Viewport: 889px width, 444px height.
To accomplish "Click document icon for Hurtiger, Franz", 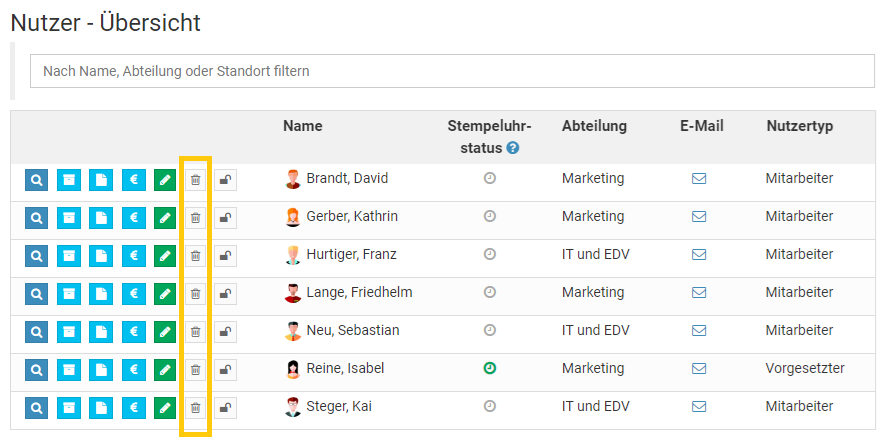I will click(x=101, y=256).
